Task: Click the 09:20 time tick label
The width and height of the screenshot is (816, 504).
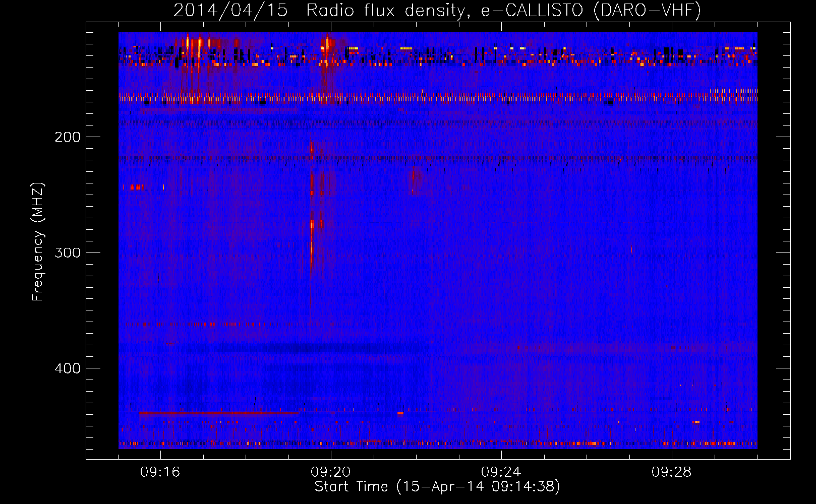Action: pyautogui.click(x=331, y=472)
